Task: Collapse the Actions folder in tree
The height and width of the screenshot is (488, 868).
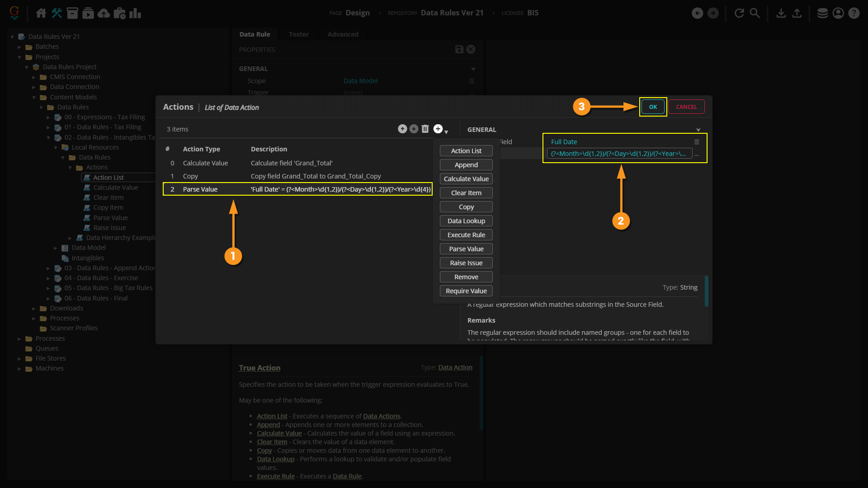Action: click(70, 168)
